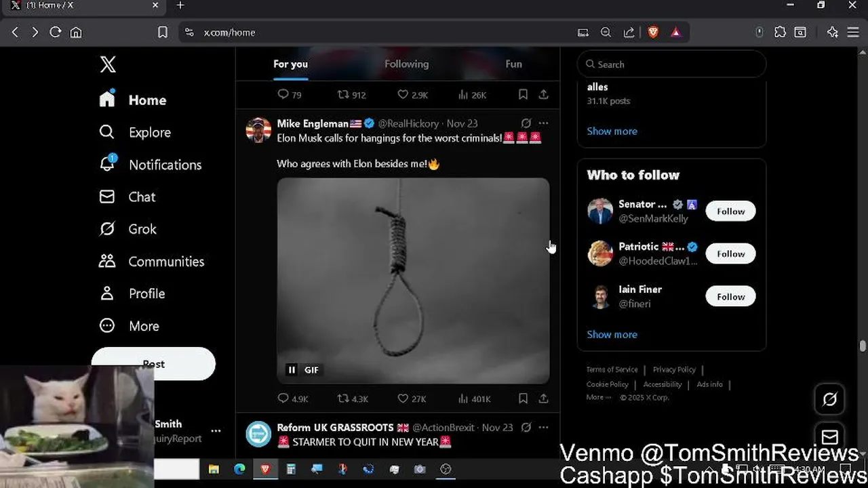This screenshot has height=488, width=868.
Task: Open floating messages envelope button
Action: pyautogui.click(x=829, y=436)
